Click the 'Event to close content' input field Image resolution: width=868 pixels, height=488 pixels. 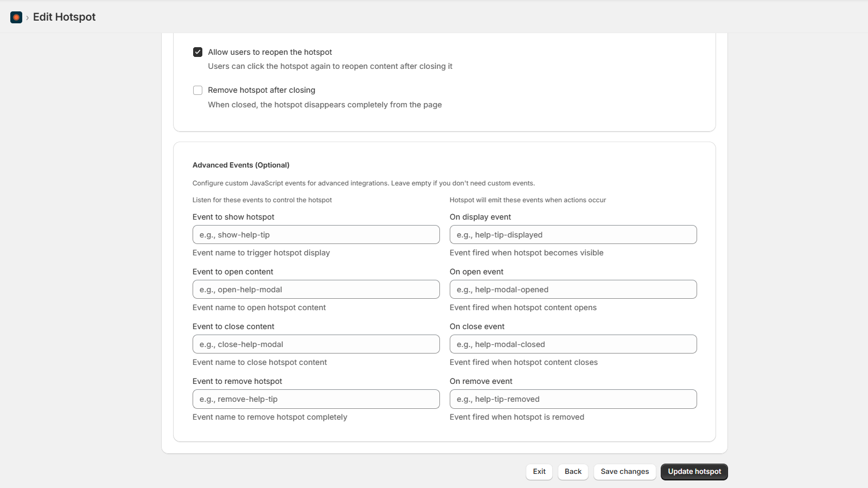coord(316,344)
